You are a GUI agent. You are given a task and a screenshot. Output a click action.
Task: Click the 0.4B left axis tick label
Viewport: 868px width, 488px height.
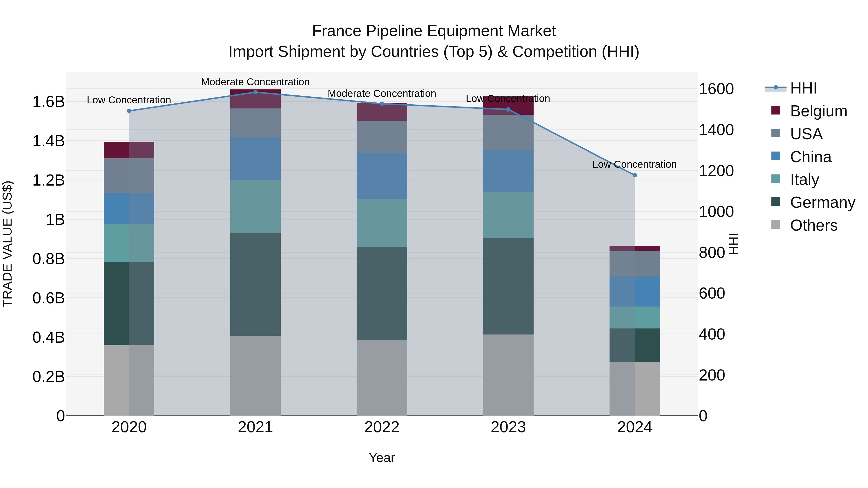(x=48, y=337)
